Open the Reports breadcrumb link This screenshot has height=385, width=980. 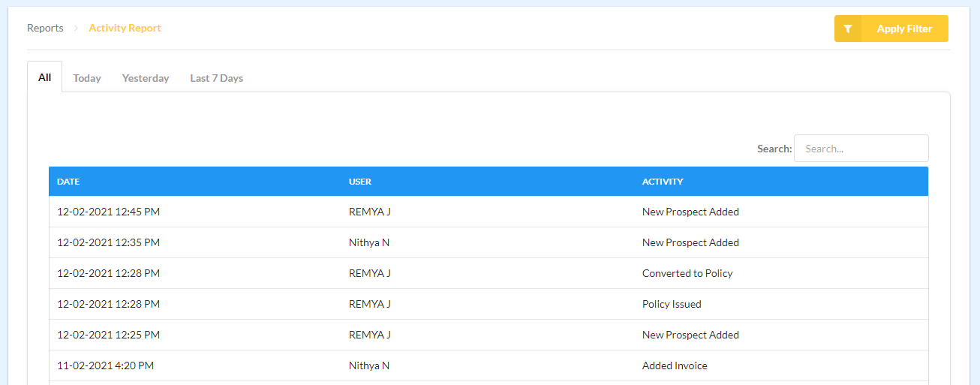click(x=45, y=28)
